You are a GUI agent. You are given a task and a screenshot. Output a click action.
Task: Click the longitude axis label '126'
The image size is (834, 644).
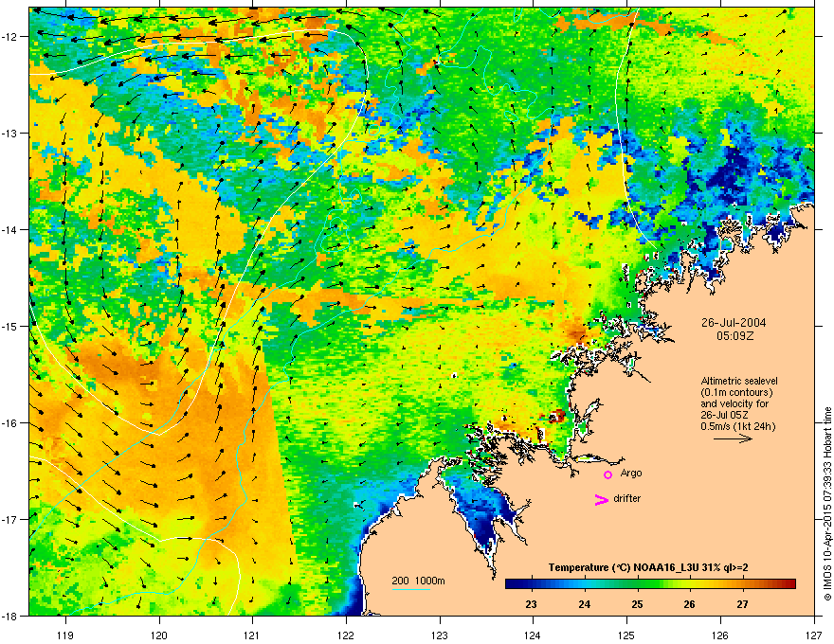720,635
